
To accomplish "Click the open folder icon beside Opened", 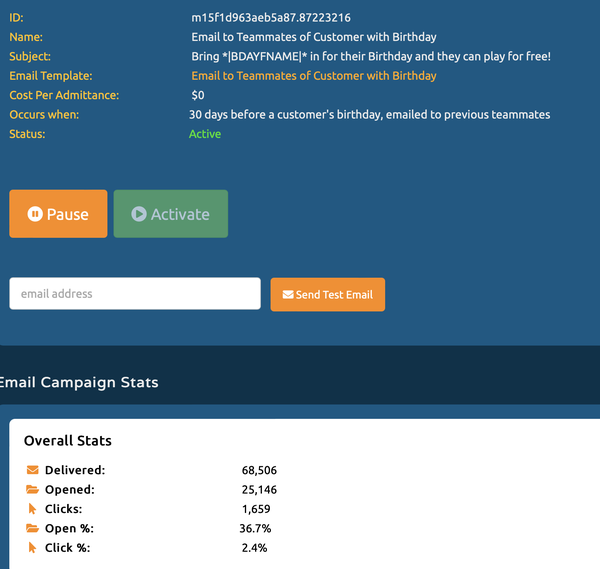I will pos(33,490).
